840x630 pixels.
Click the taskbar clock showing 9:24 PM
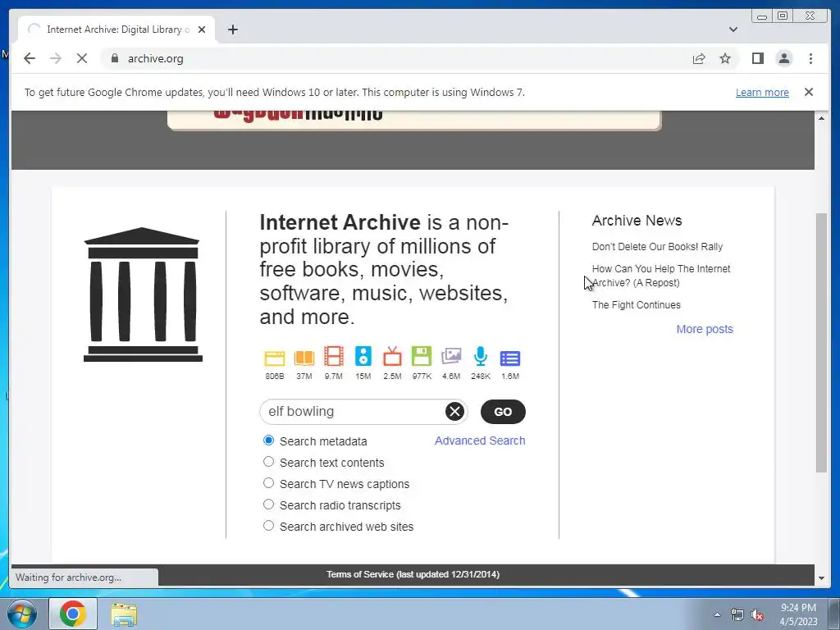click(x=798, y=614)
